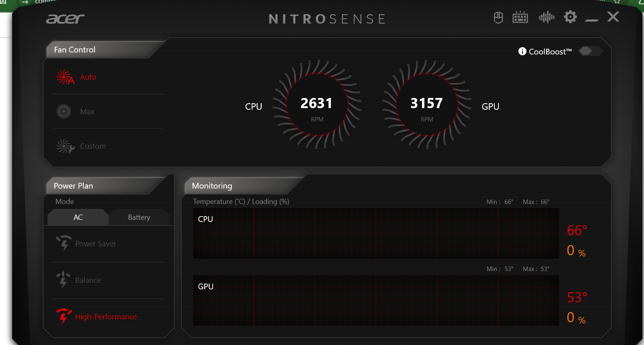Click the NITROSENSE title text
Viewport: 644px width, 345px height.
click(x=327, y=19)
